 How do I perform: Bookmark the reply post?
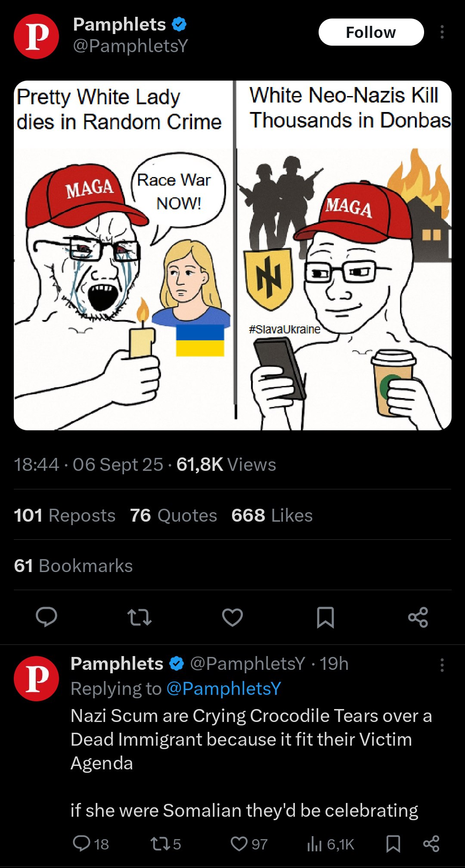point(393,843)
